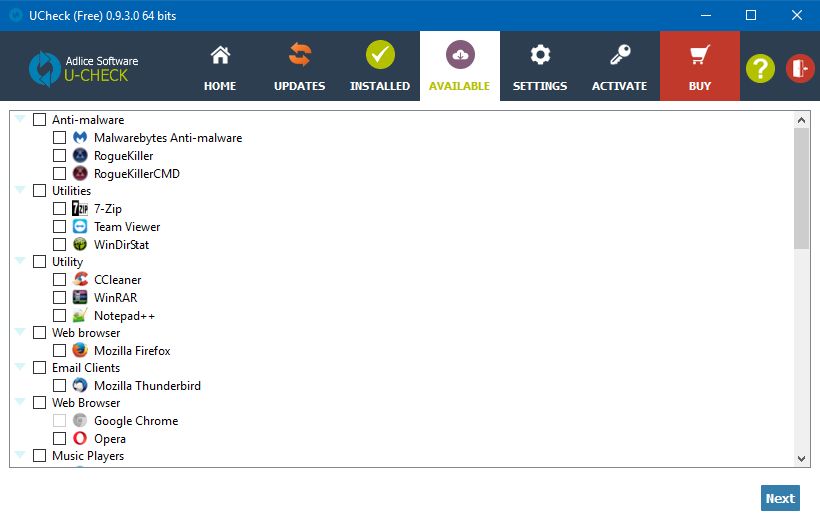Open help with the question mark icon

pyautogui.click(x=760, y=69)
